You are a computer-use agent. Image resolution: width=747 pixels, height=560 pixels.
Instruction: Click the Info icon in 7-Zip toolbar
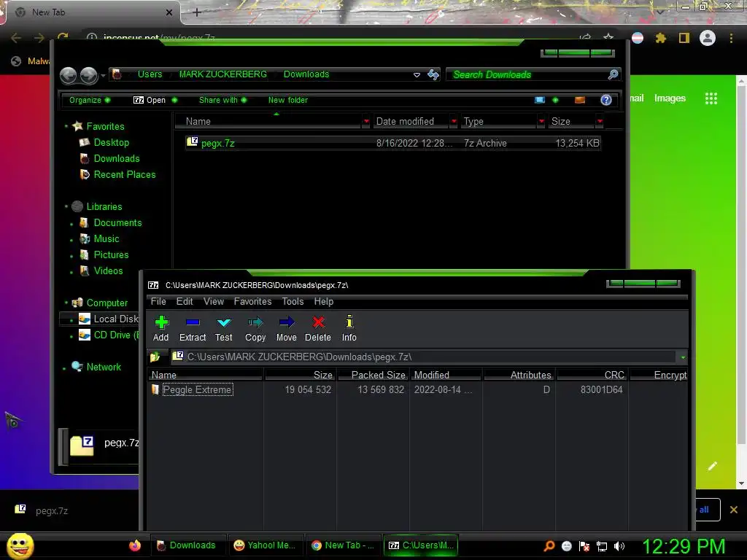click(x=349, y=328)
